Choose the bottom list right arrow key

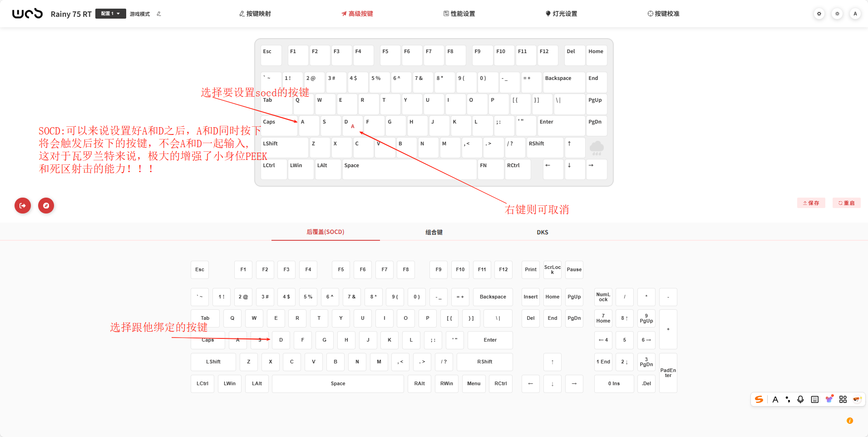tap(574, 384)
